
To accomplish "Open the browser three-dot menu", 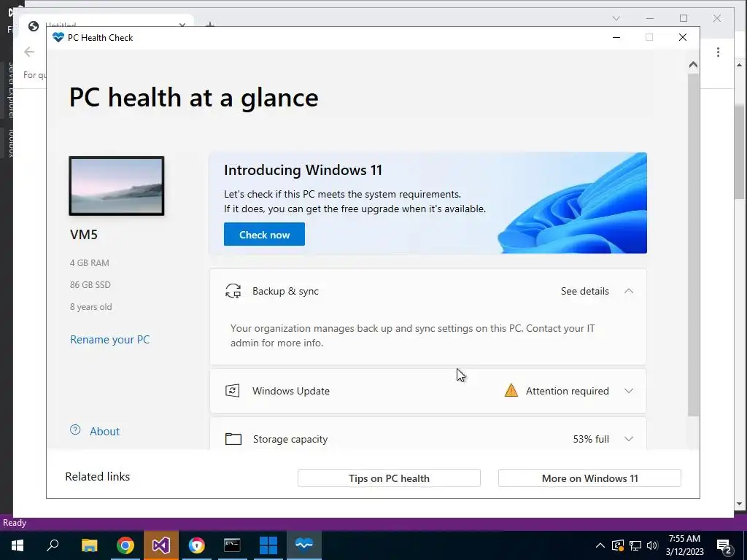I will click(718, 52).
